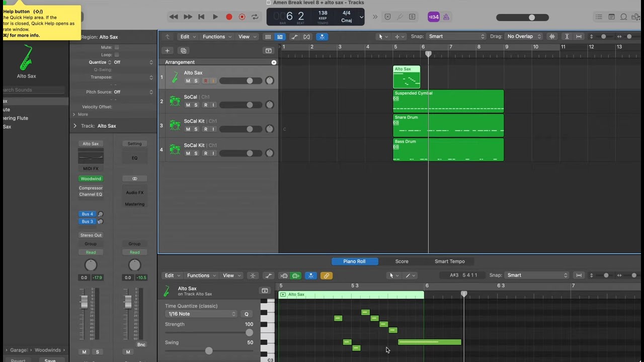Click the red Record button in transport
Screen dimensions: 644x362
229,17
